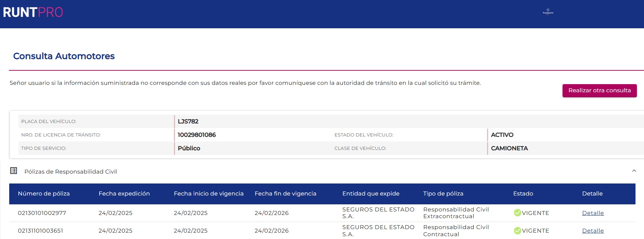Click the Entidad que expide column header
Screen dimensions: 644x239
tap(371, 193)
